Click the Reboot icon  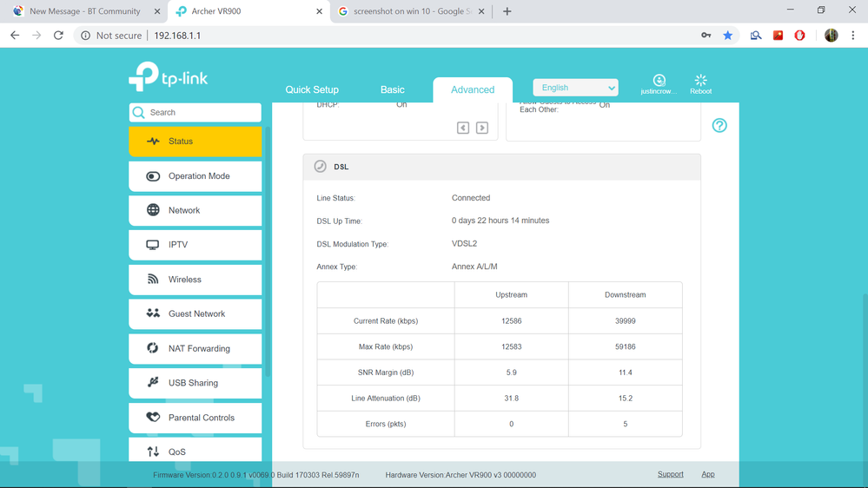click(x=700, y=82)
